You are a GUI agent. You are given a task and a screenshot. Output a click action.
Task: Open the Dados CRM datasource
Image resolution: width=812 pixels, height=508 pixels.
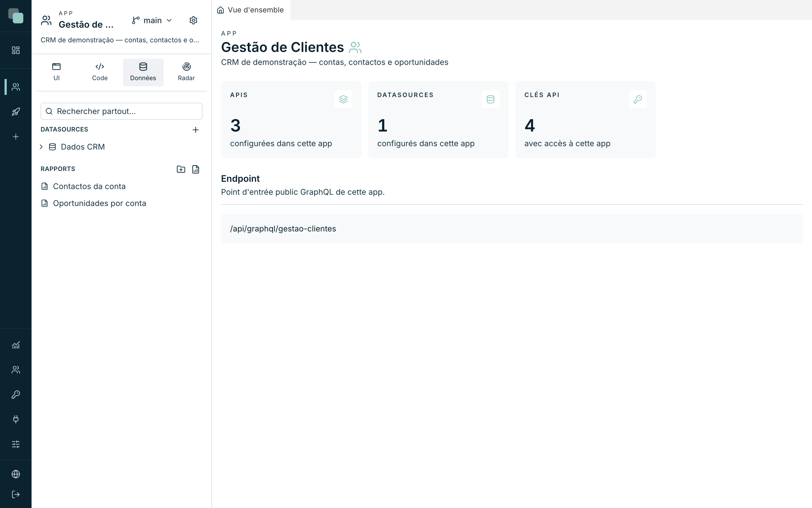83,147
